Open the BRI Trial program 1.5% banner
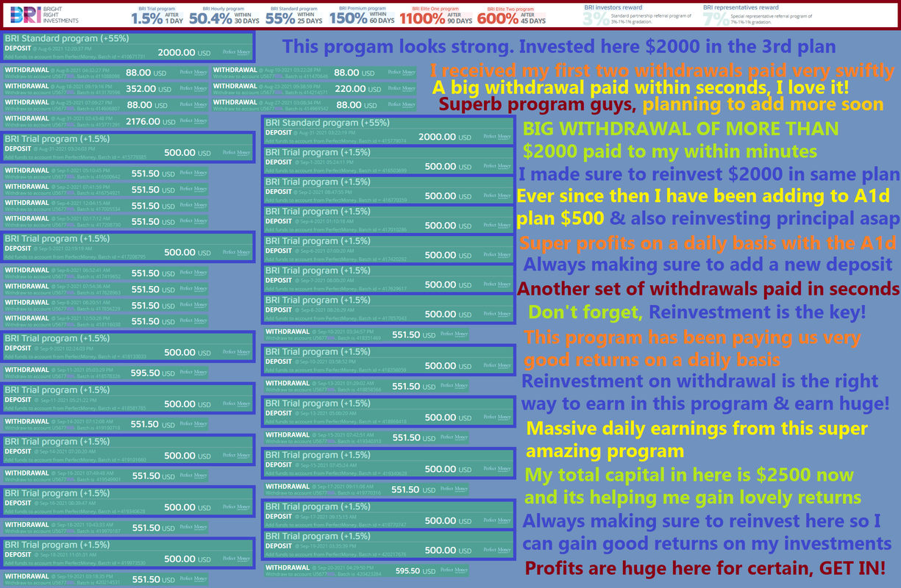The width and height of the screenshot is (901, 588). [157, 16]
